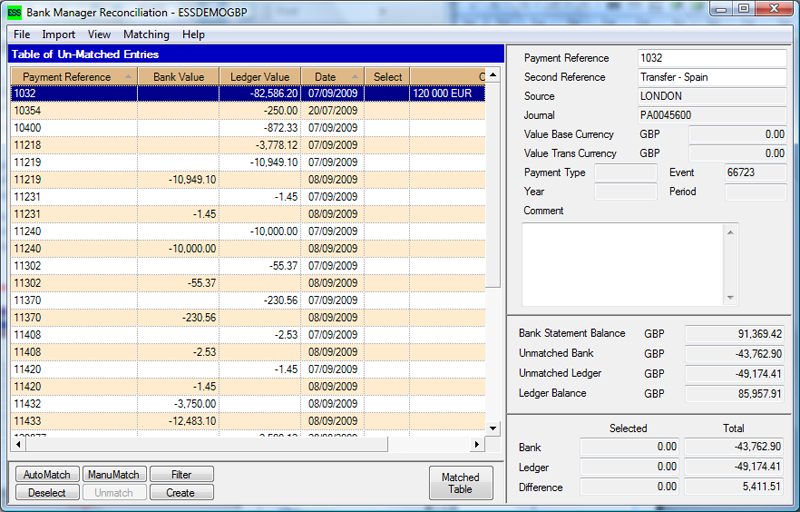The width and height of the screenshot is (800, 512).
Task: Click the table's scroll-down arrow
Action: (493, 428)
